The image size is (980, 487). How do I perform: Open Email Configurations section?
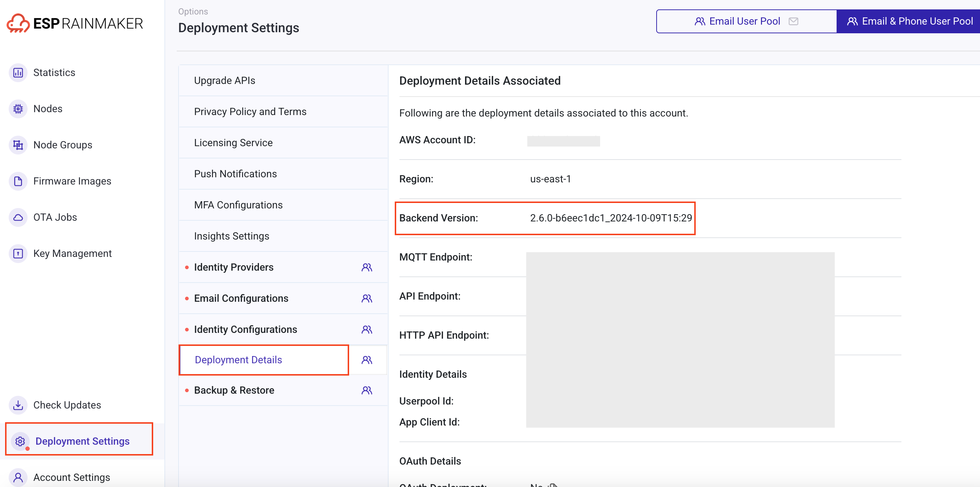coord(241,298)
